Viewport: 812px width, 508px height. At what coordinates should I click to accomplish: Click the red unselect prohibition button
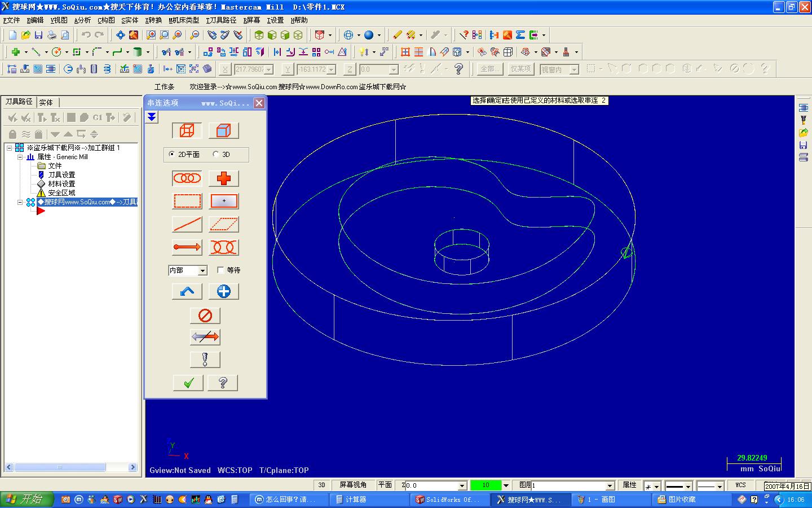205,316
